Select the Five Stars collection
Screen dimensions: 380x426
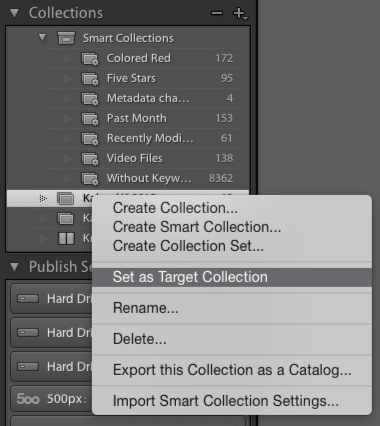click(x=131, y=78)
